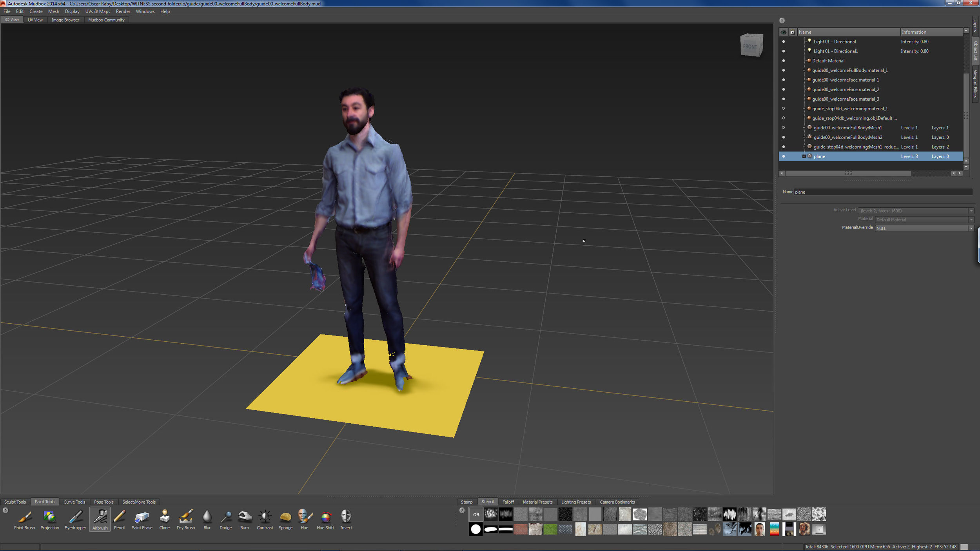This screenshot has height=551, width=980.
Task: Collapse the stencil tray arrow
Action: [x=462, y=510]
